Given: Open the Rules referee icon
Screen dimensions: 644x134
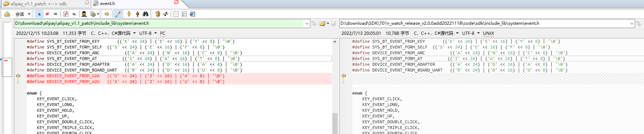Looking at the screenshot, I should 84,14.
